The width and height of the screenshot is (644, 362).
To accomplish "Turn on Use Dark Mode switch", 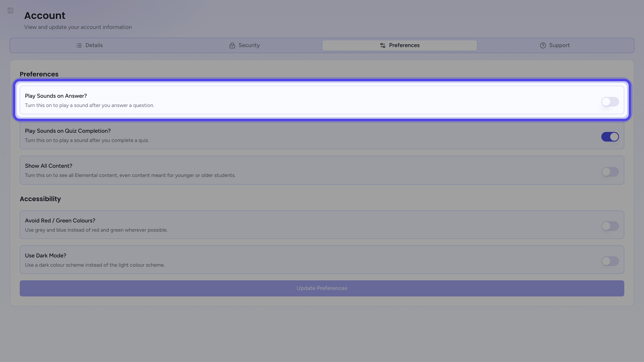I will pyautogui.click(x=610, y=261).
